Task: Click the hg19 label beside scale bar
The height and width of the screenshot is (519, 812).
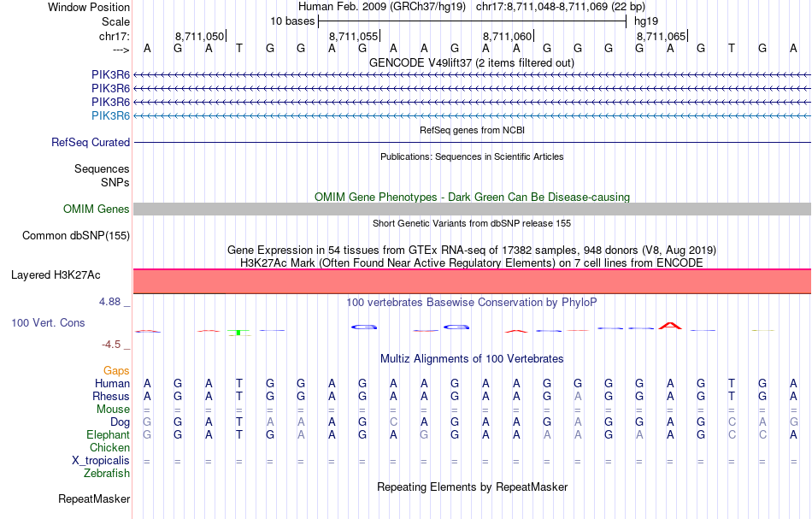Action: pyautogui.click(x=646, y=21)
